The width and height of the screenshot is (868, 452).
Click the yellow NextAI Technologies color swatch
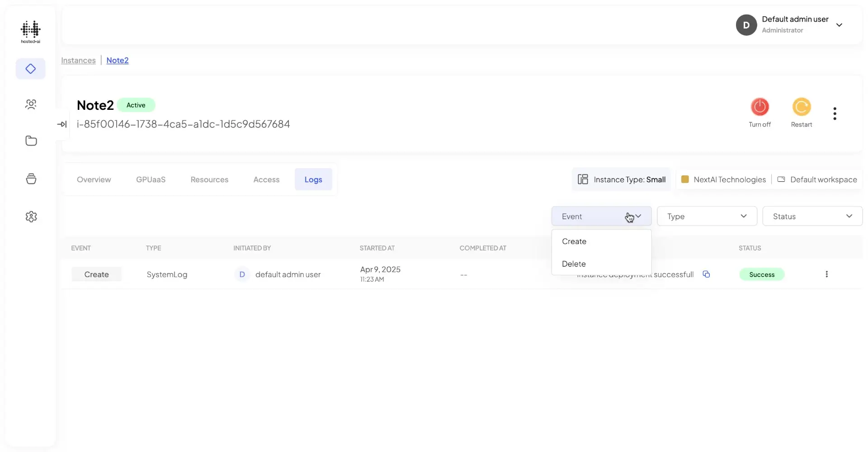685,179
